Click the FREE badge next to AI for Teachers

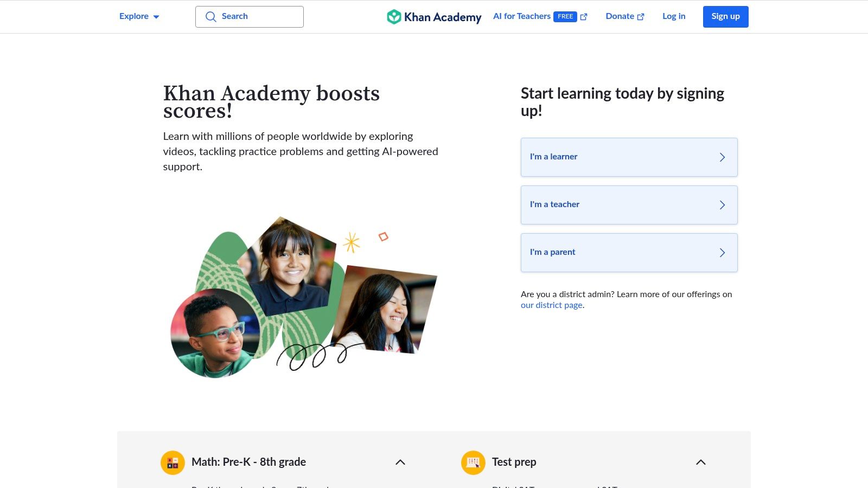pyautogui.click(x=565, y=17)
